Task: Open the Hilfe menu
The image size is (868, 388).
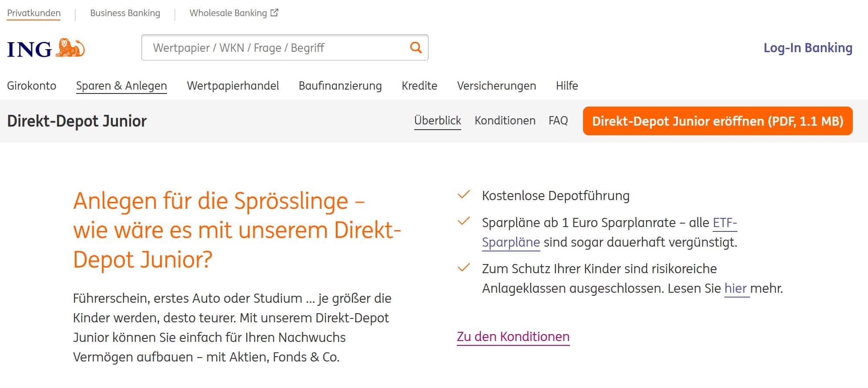Action: pos(567,86)
